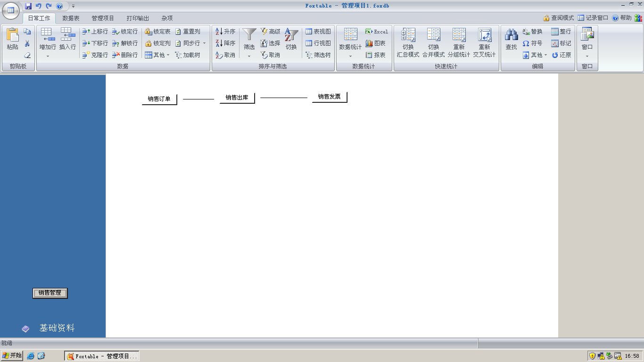The image size is (644, 362).
Task: Sort ascending with 升序
Action: (225, 32)
